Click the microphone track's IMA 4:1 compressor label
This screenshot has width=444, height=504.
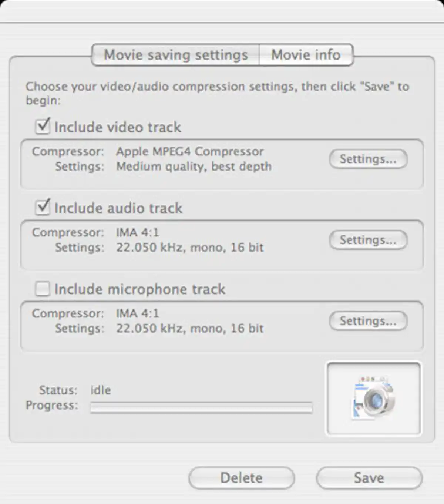pos(138,313)
